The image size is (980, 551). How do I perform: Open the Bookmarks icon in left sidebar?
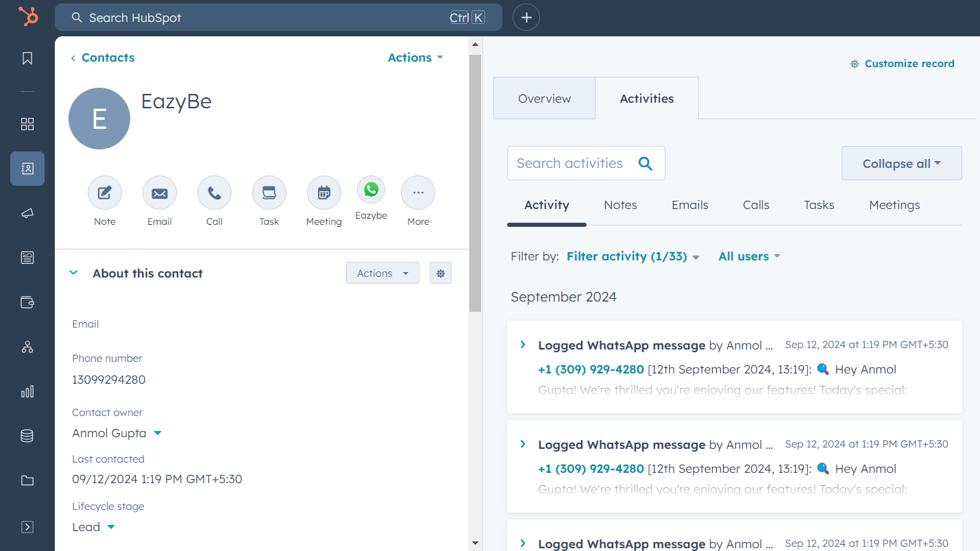(27, 58)
